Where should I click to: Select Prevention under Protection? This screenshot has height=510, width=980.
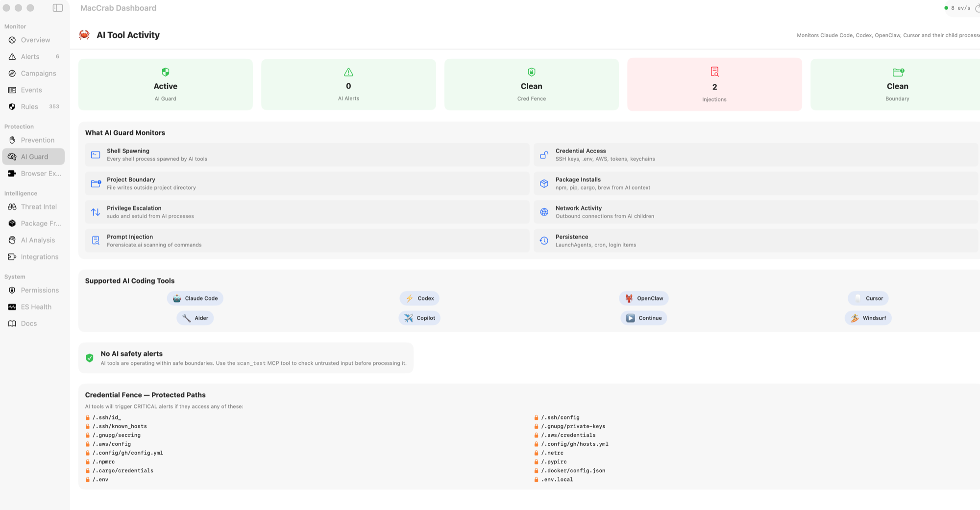pyautogui.click(x=37, y=140)
